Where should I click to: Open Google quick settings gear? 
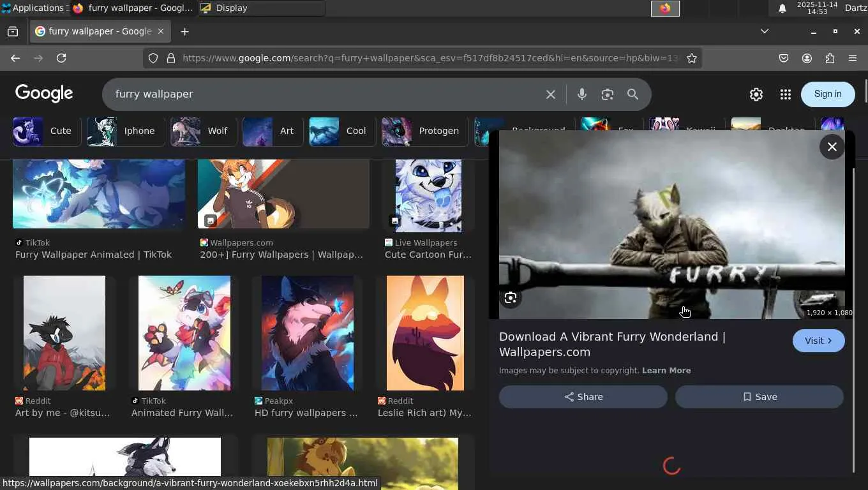756,94
